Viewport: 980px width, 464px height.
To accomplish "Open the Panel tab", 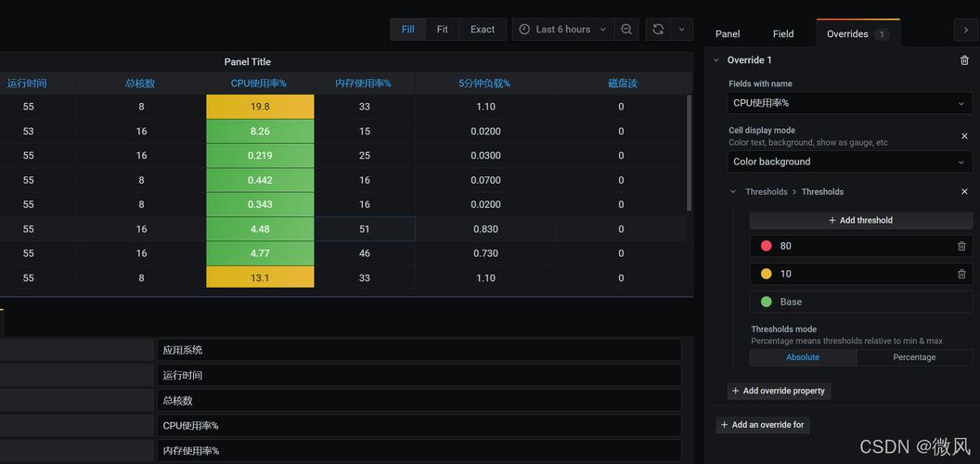I will [x=728, y=34].
